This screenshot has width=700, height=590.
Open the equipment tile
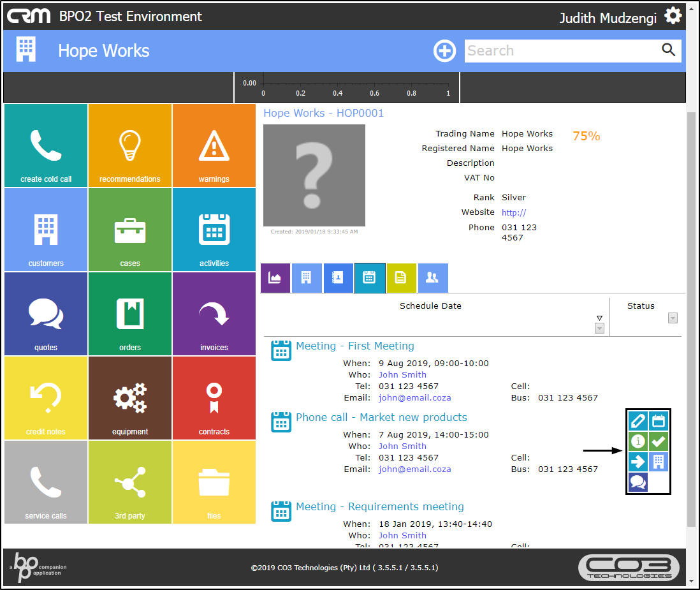click(130, 398)
